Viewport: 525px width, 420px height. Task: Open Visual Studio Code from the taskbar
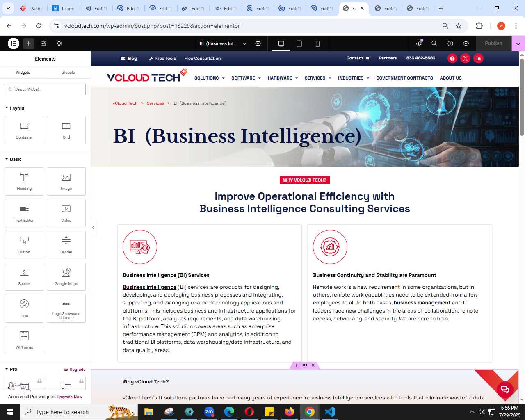[330, 412]
